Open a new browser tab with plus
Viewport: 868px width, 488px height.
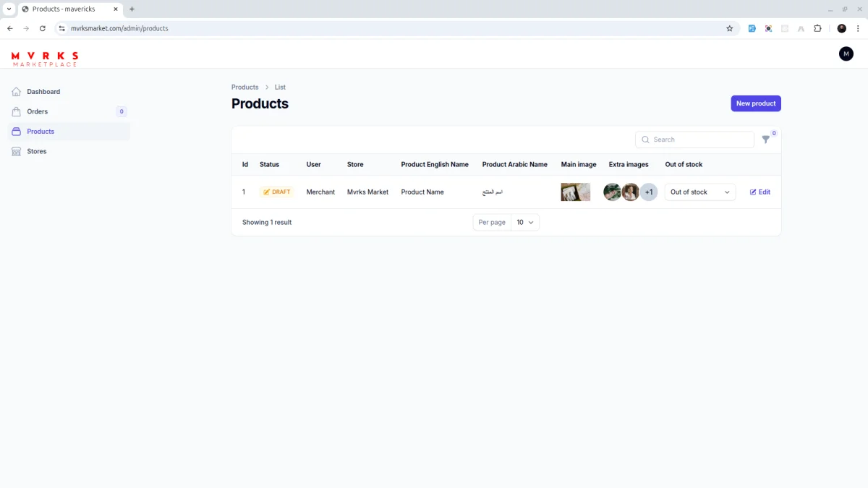tap(132, 9)
